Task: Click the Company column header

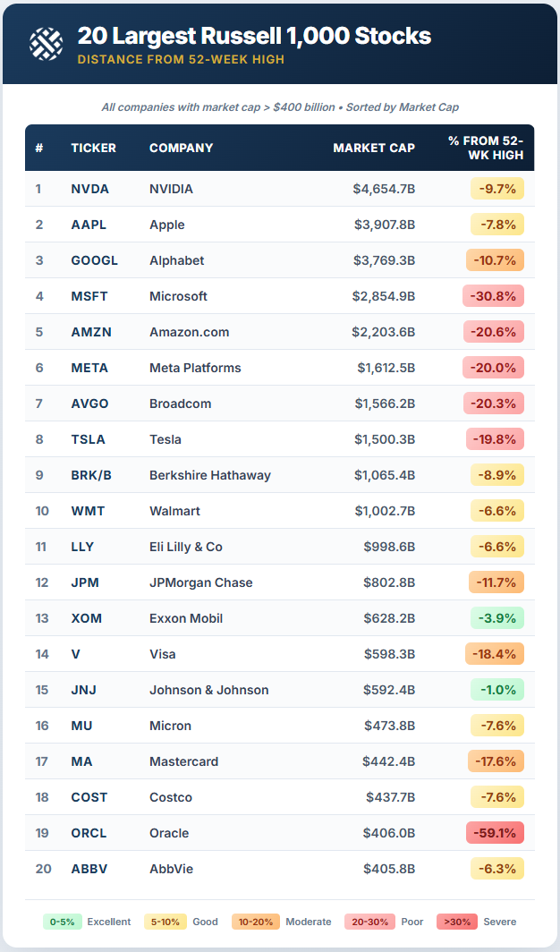Action: [x=181, y=148]
